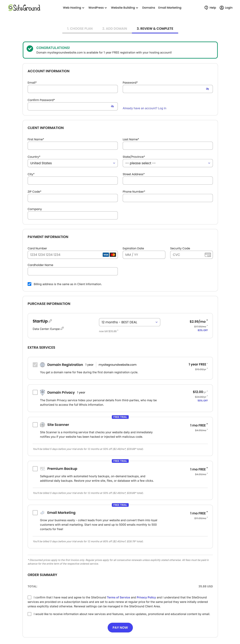Toggle Password field visibility eye icon
The width and height of the screenshot is (240, 644).
207,89
